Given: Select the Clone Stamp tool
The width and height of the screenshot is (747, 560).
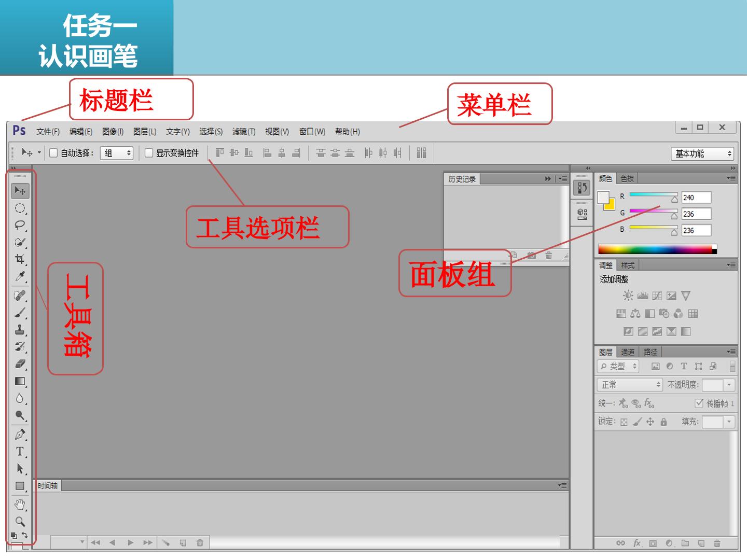Looking at the screenshot, I should point(20,330).
